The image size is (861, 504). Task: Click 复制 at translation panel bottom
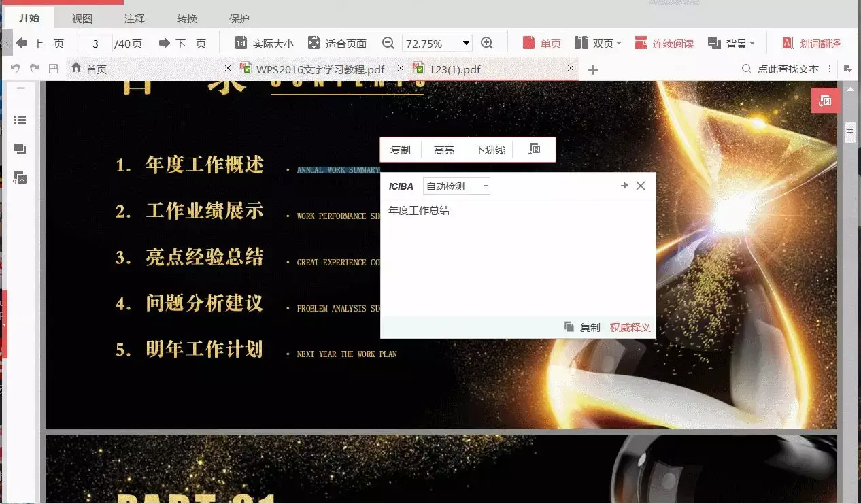(x=583, y=327)
